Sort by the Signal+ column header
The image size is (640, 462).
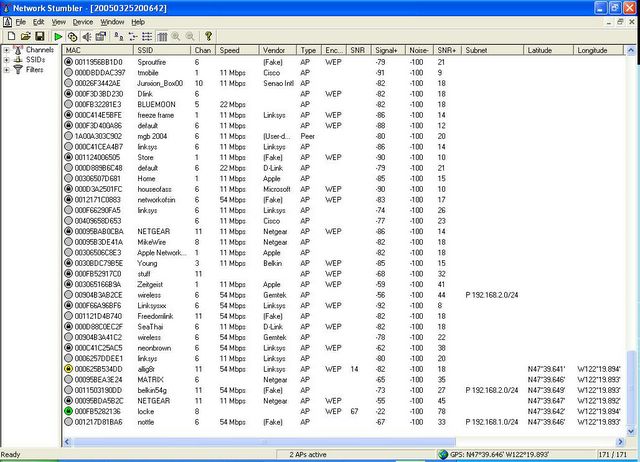[388, 50]
